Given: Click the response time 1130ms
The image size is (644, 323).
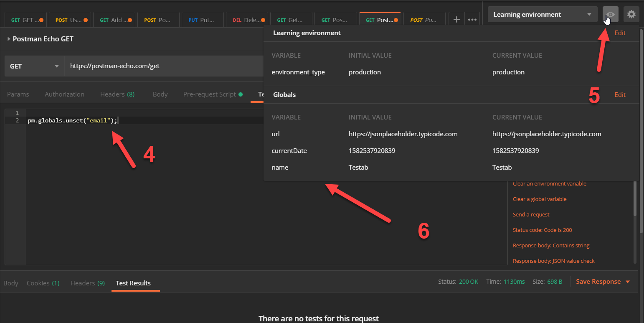Looking at the screenshot, I should click(514, 282).
